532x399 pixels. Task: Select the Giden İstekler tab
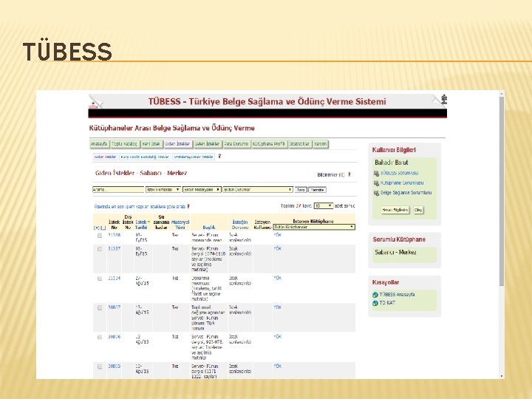pyautogui.click(x=177, y=144)
